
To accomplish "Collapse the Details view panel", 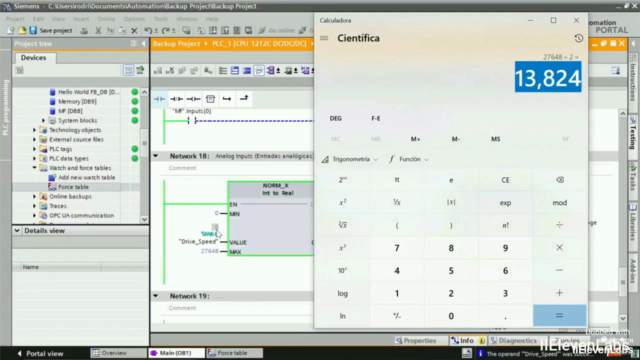I will point(17,231).
